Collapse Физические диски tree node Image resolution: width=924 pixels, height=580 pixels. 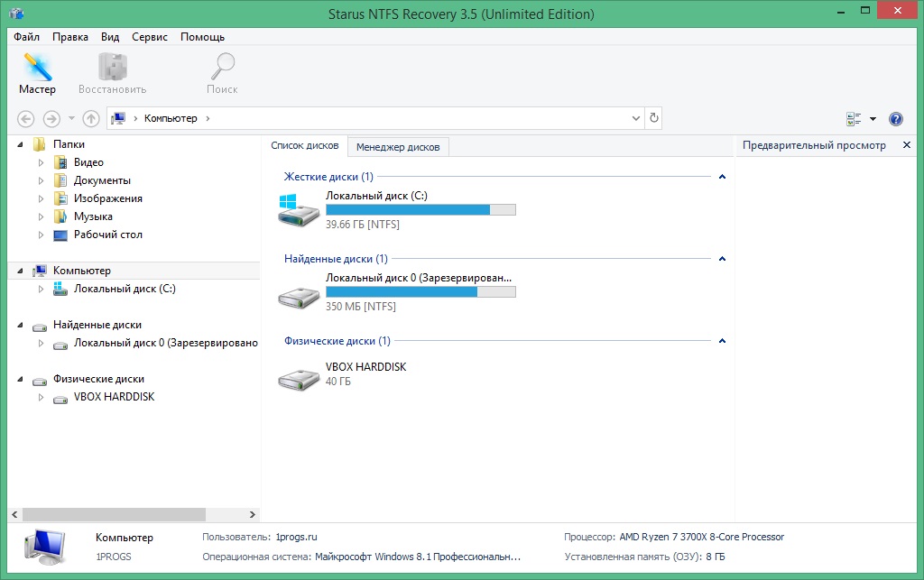(21, 379)
